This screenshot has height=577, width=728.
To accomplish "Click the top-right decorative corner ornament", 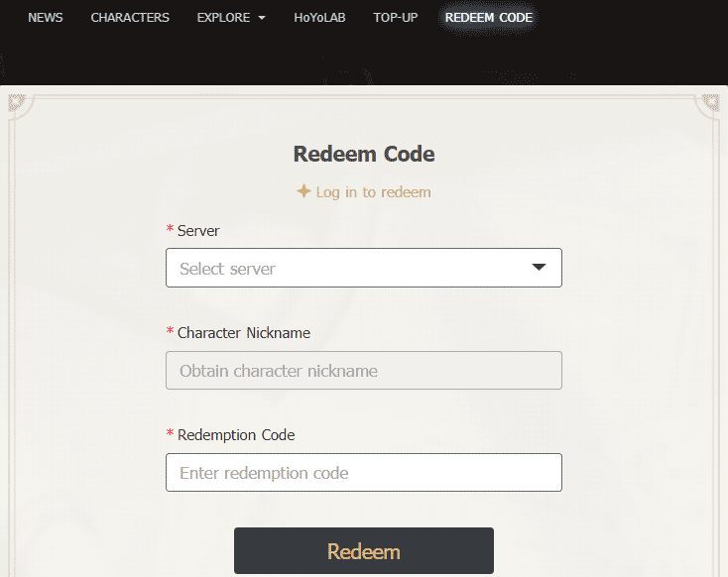I will pyautogui.click(x=710, y=104).
